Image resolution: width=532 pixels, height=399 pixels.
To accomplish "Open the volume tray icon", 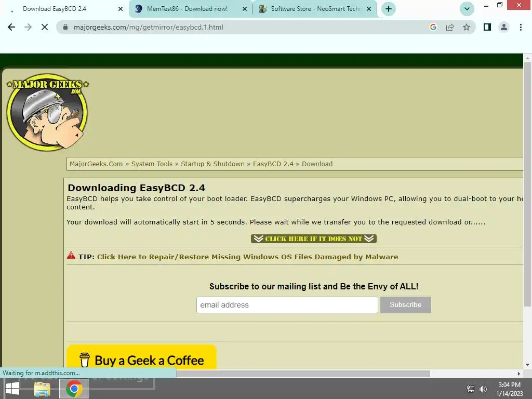I will [x=483, y=389].
